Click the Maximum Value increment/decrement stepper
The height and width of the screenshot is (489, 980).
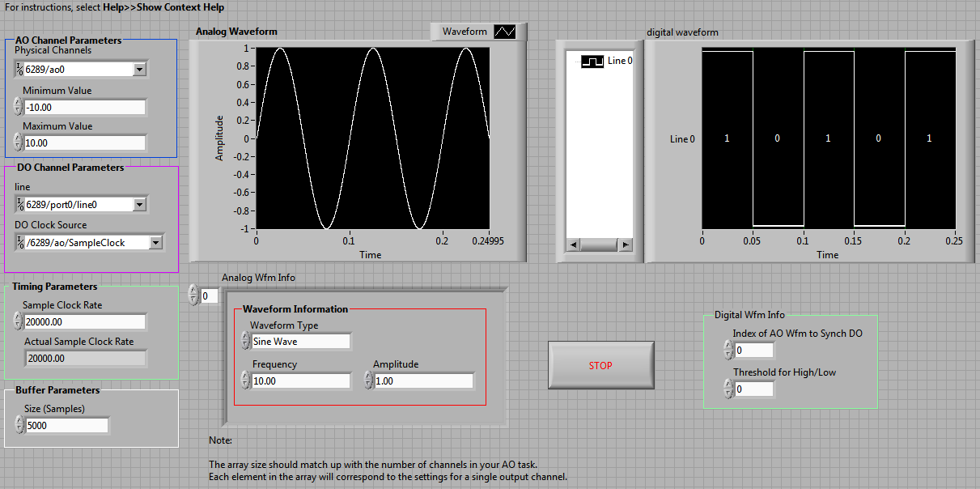(19, 142)
